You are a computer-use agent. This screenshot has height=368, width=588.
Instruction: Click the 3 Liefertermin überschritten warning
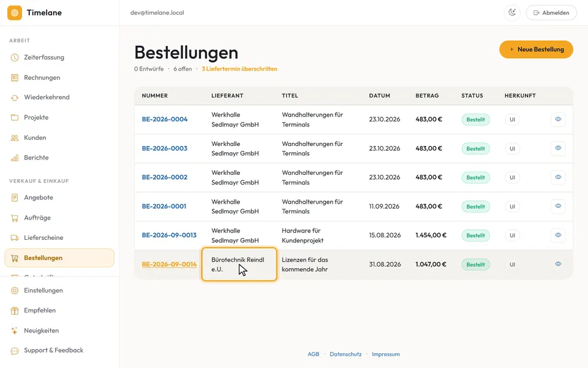[239, 69]
